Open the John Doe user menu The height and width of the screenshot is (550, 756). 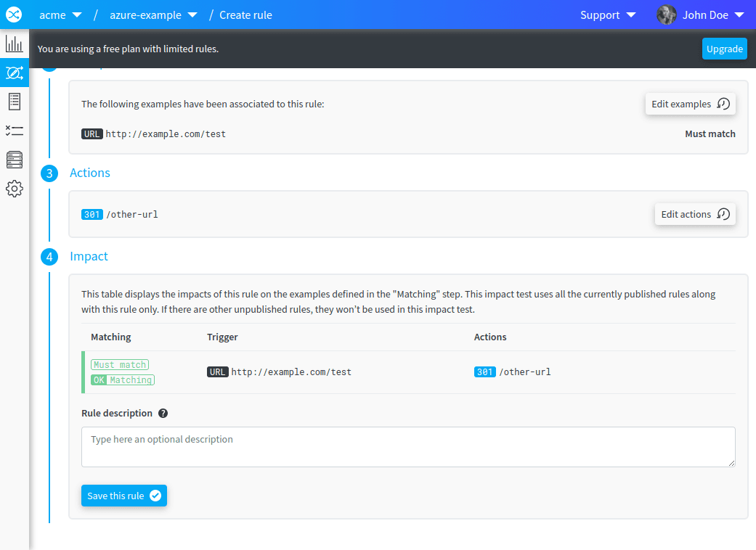point(712,15)
